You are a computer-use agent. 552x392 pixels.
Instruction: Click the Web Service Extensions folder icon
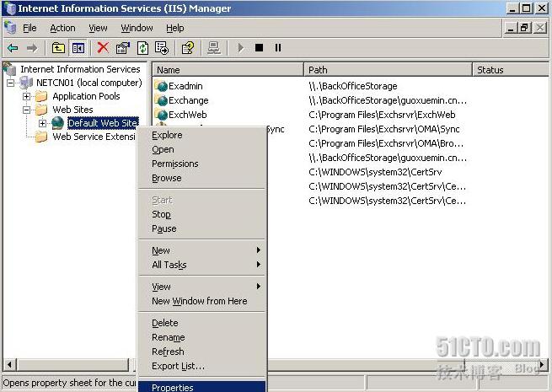41,137
